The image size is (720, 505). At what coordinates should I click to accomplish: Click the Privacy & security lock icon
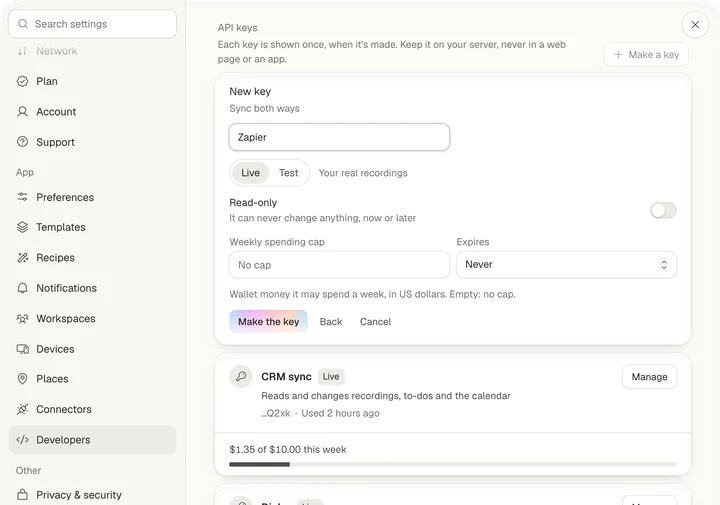pos(22,494)
